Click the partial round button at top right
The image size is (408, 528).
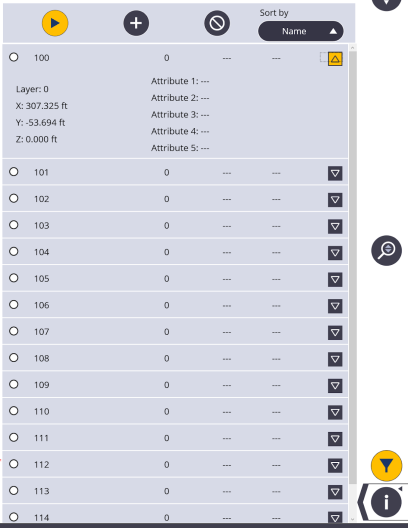pyautogui.click(x=386, y=4)
